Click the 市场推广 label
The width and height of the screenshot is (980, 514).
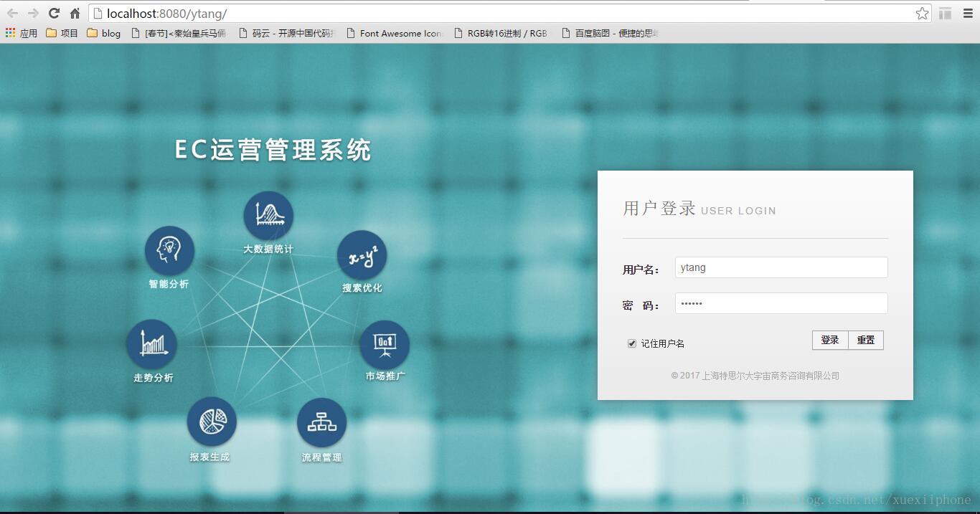[x=385, y=376]
